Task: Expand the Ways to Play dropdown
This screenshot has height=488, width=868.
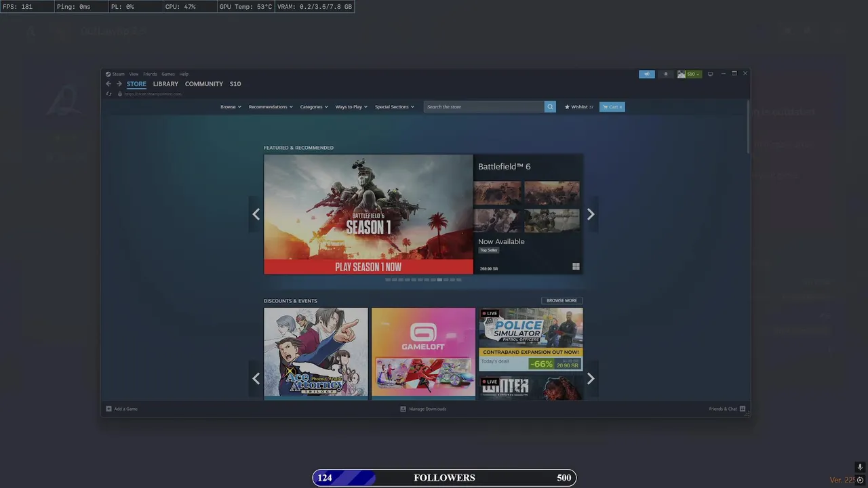Action: click(x=351, y=106)
